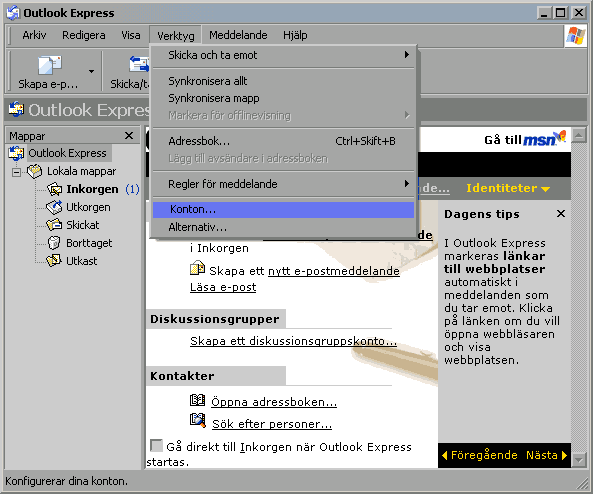The image size is (593, 494).
Task: Open the Hjälp menu
Action: pyautogui.click(x=295, y=35)
